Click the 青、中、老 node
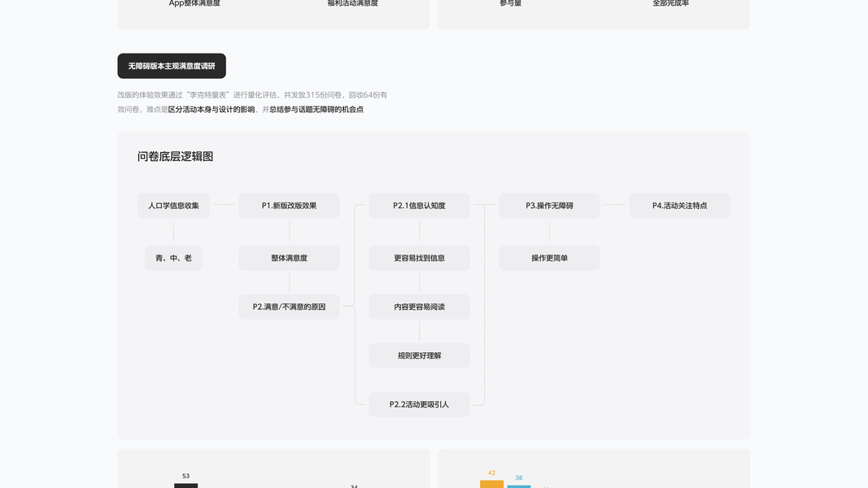This screenshot has height=488, width=868. tap(173, 258)
